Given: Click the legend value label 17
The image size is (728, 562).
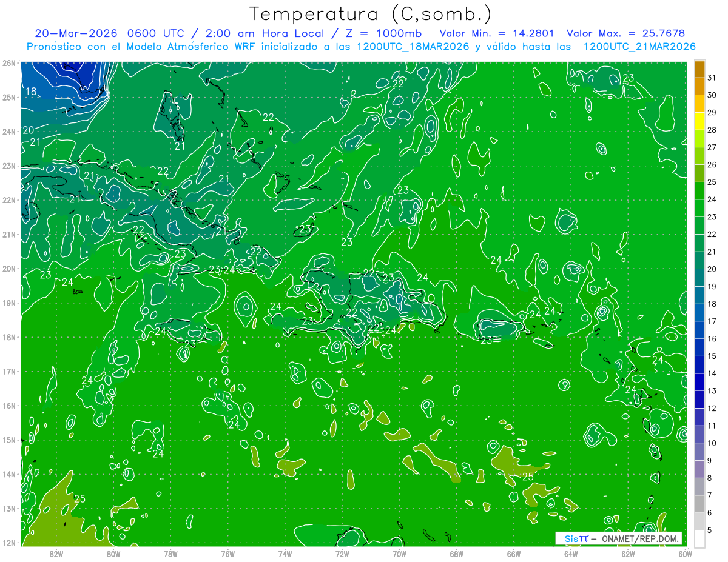Looking at the screenshot, I should pyautogui.click(x=712, y=321).
